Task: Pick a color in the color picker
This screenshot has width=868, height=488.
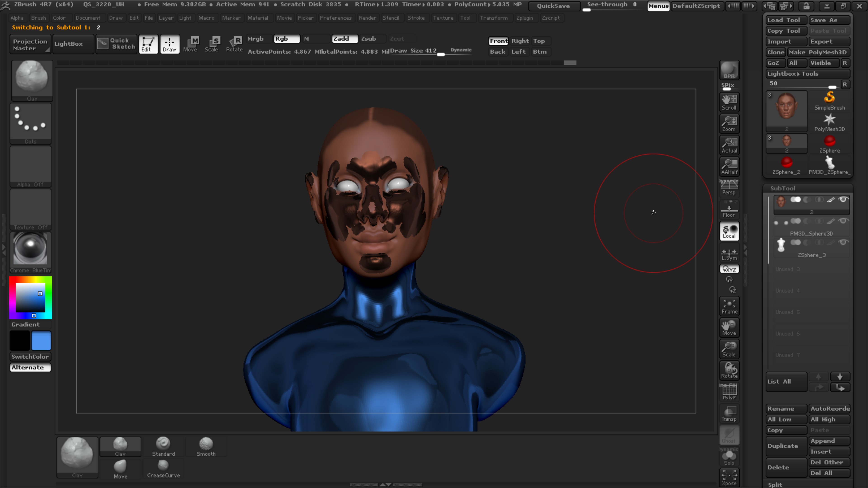Action: pyautogui.click(x=30, y=298)
